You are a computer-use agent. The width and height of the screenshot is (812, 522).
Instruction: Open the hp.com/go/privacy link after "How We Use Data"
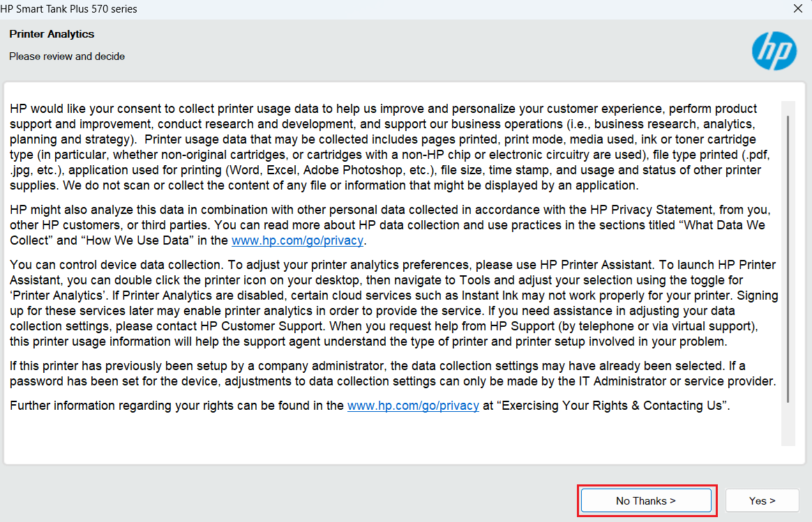click(x=298, y=240)
